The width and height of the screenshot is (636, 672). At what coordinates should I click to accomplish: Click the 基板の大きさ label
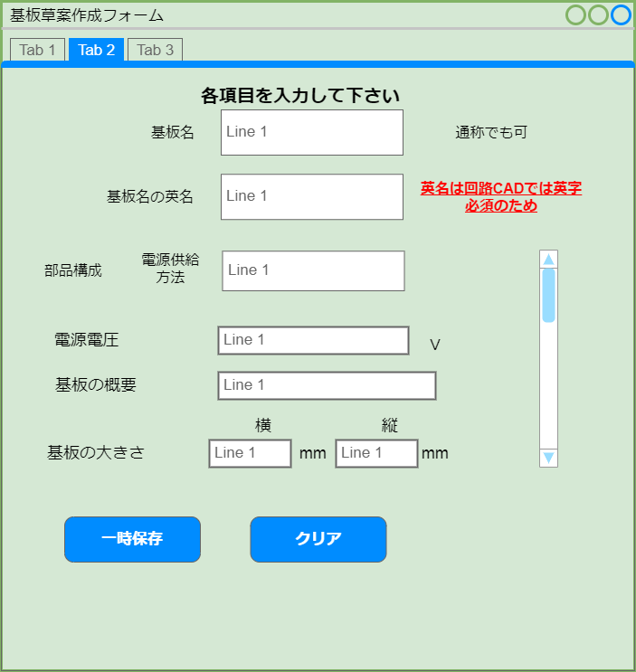[96, 452]
